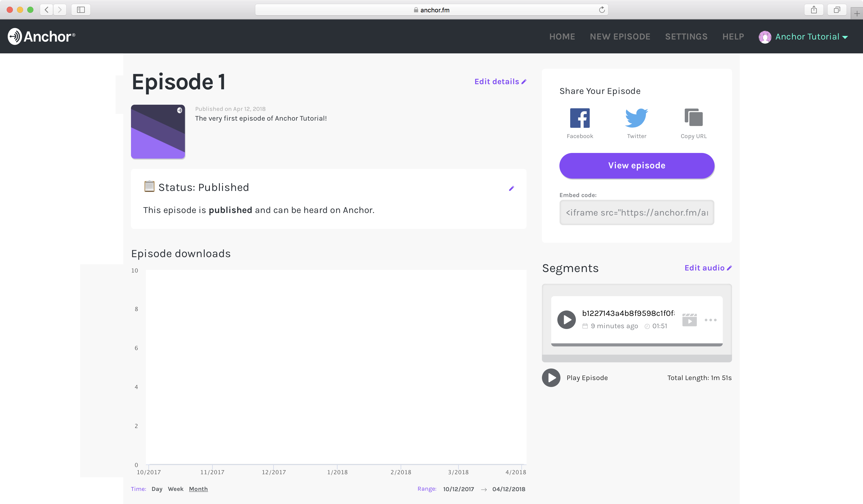Viewport: 863px width, 504px height.
Task: Play the b1227143 audio segment
Action: tap(566, 319)
